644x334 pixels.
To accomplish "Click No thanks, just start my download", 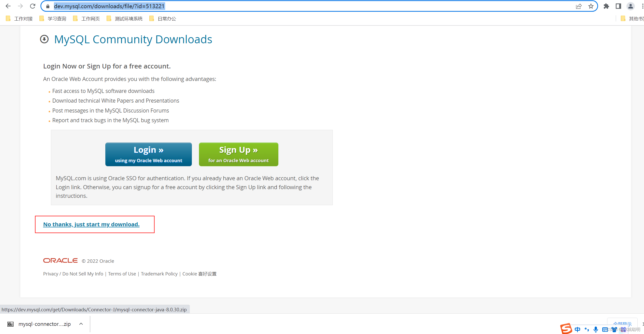I will tap(91, 224).
